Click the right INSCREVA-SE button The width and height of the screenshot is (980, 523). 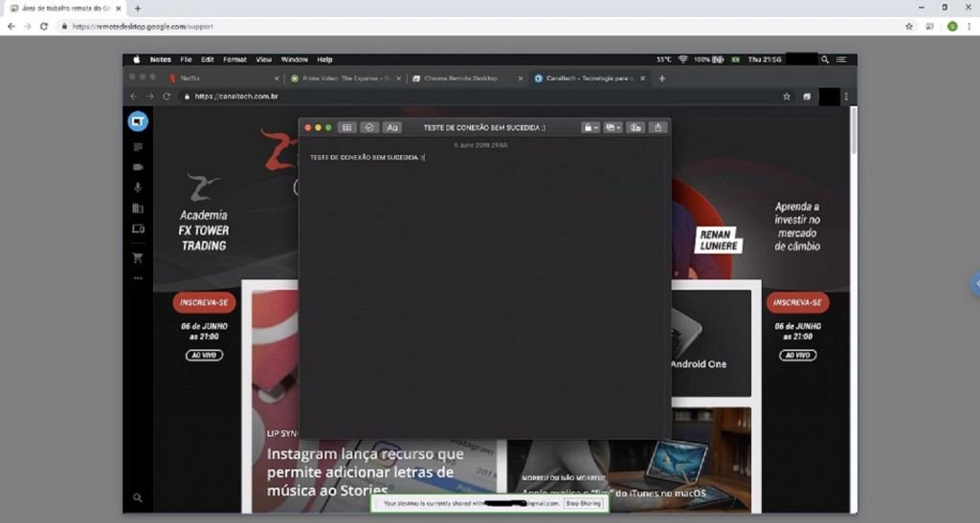[797, 303]
